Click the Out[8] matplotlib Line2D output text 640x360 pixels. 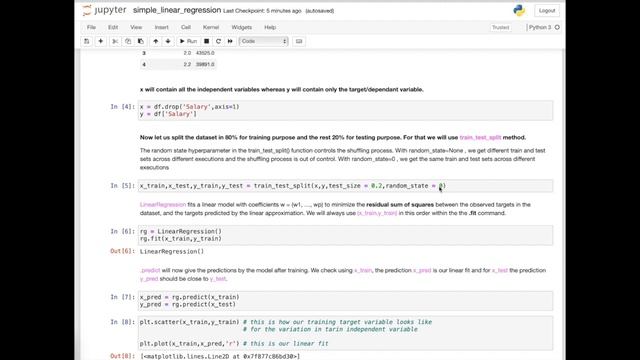coord(220,356)
